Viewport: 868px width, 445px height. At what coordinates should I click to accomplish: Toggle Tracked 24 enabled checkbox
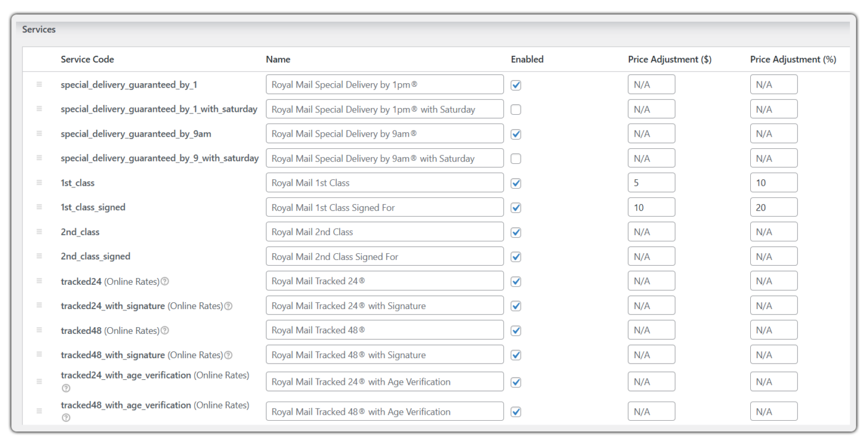point(516,282)
